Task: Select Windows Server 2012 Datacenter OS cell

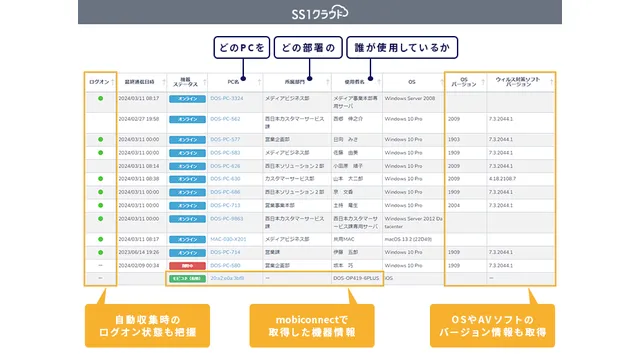Action: pos(413,222)
